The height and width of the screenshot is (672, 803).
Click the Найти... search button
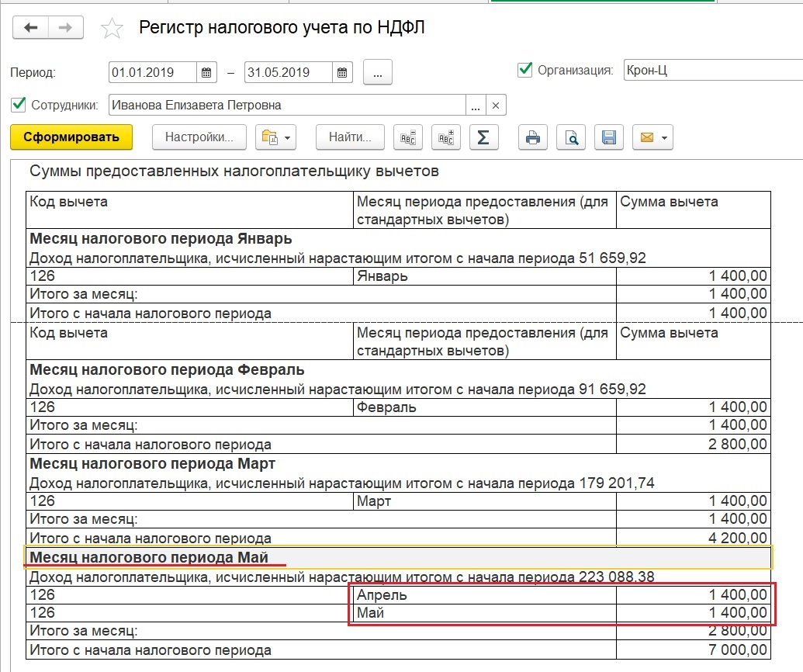350,137
